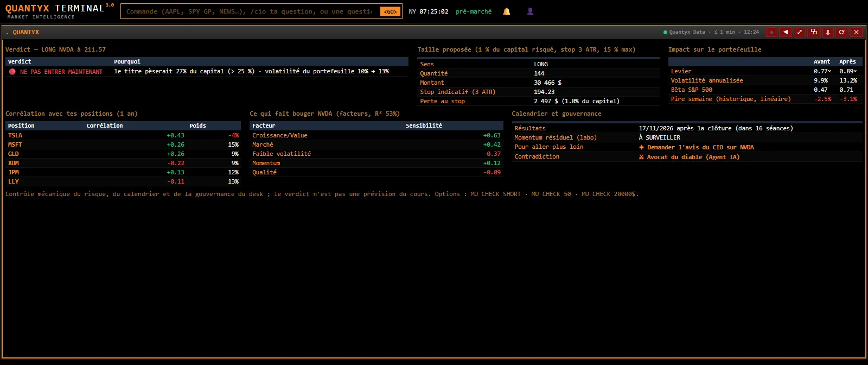868x365 pixels.
Task: Select the MSFT position row
Action: (x=123, y=144)
